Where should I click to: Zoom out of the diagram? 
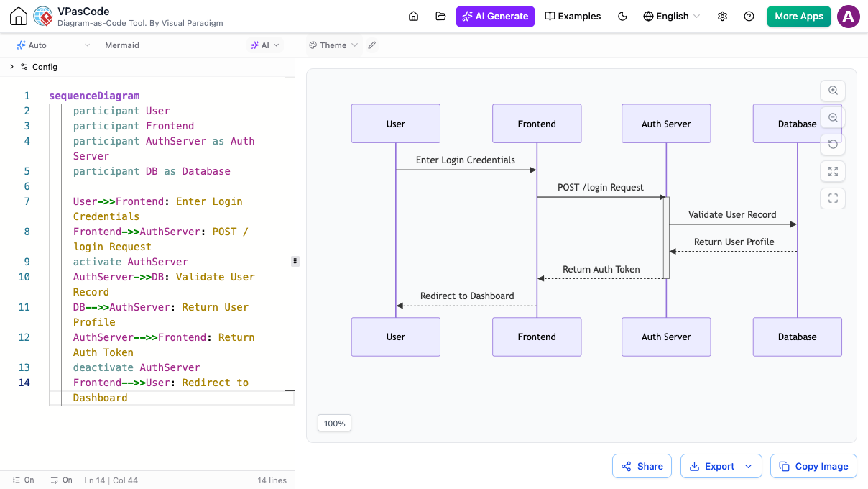pyautogui.click(x=833, y=117)
